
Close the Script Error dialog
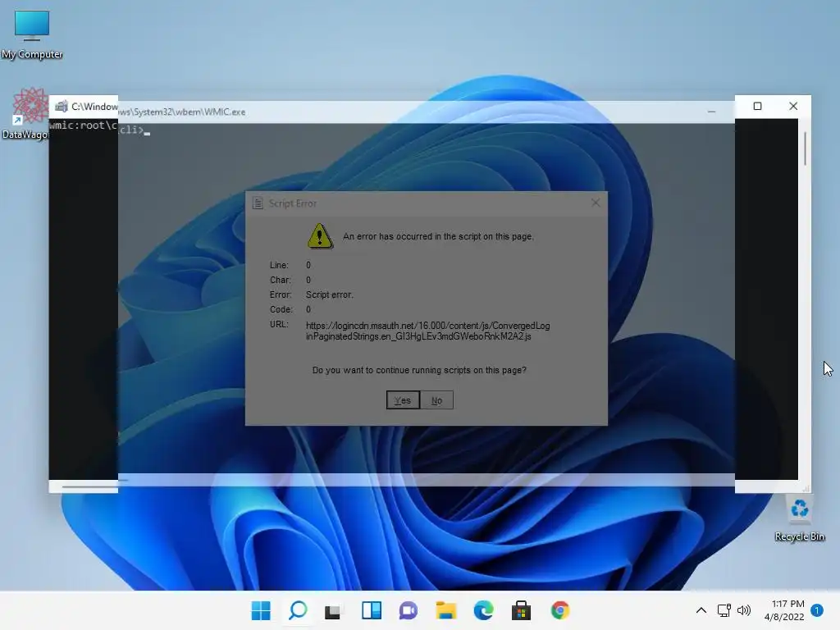click(596, 203)
